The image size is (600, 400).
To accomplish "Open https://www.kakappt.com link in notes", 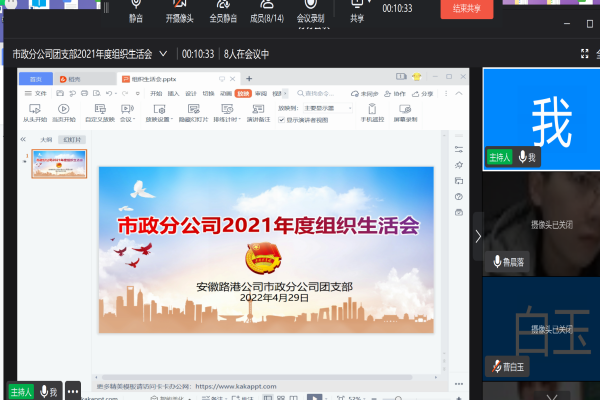I will 236,387.
